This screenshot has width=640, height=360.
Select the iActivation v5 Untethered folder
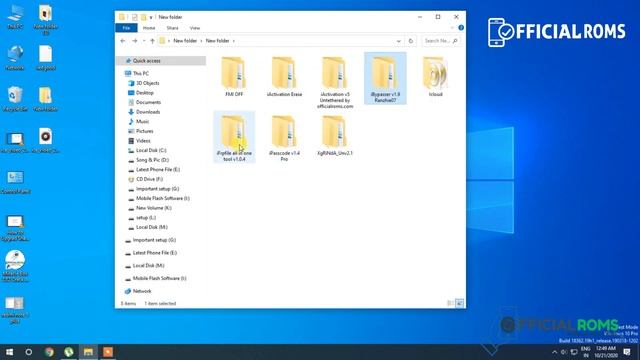(x=335, y=83)
